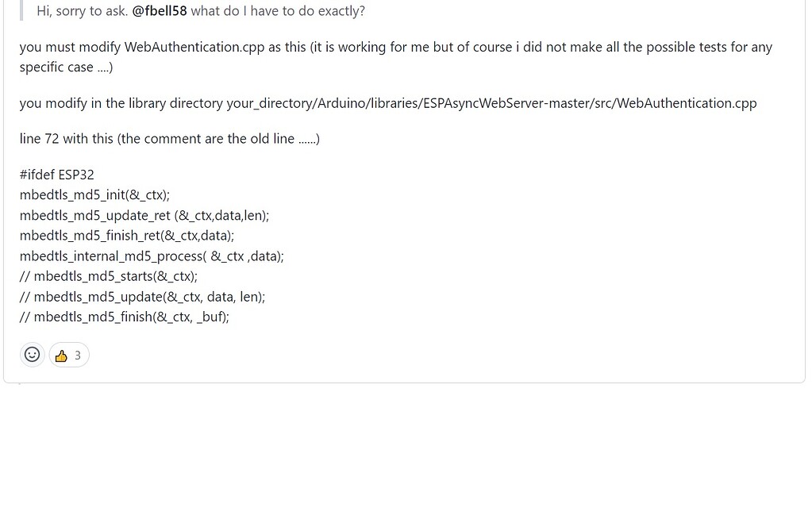This screenshot has width=812, height=515.
Task: Click the mbedtls_internal_md5_process line
Action: 152,256
